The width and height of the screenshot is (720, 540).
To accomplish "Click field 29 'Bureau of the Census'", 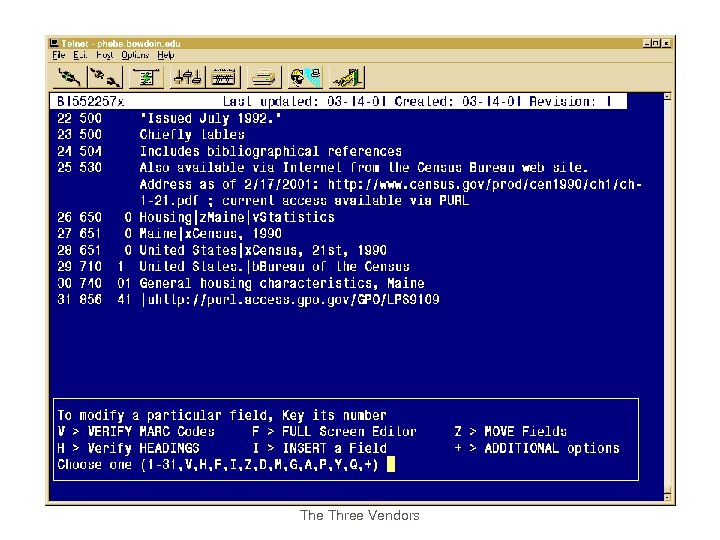I will tap(331, 266).
